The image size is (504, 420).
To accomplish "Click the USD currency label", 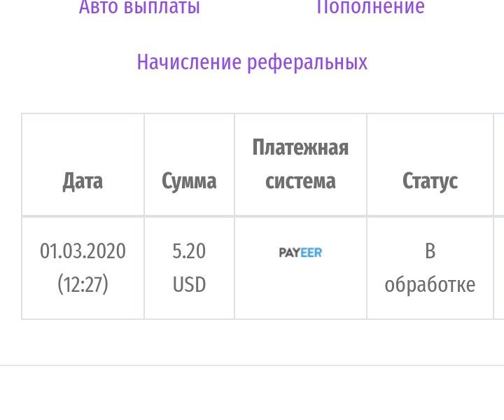I will [189, 285].
